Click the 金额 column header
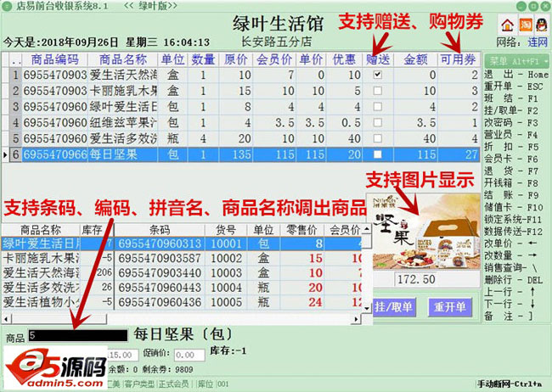Image resolution: width=552 pixels, height=392 pixels. click(415, 59)
